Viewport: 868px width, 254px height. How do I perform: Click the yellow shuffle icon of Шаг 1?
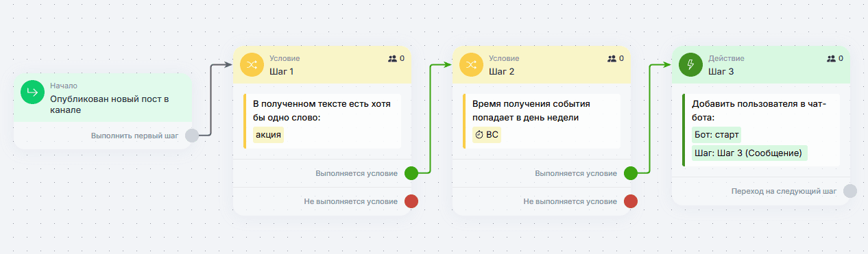tap(252, 64)
